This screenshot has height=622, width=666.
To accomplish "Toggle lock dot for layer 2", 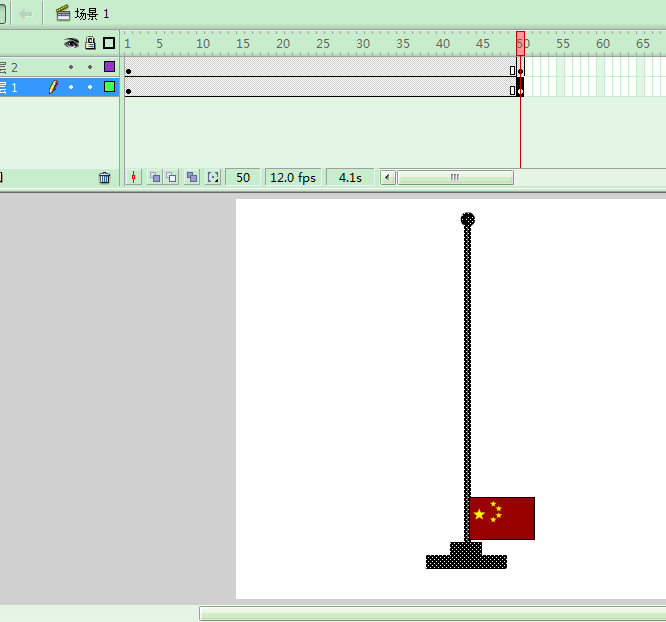I will click(90, 67).
